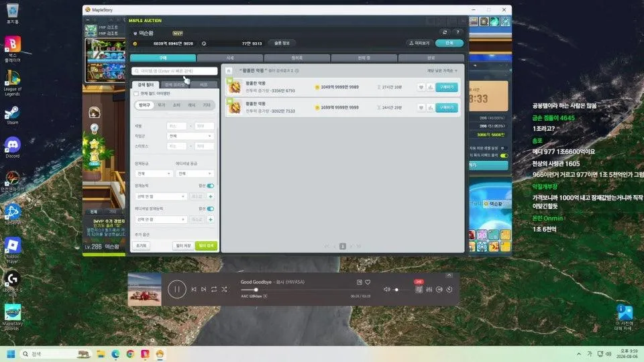Adjust the music player volume slider
This screenshot has height=362, width=644.
(402, 290)
